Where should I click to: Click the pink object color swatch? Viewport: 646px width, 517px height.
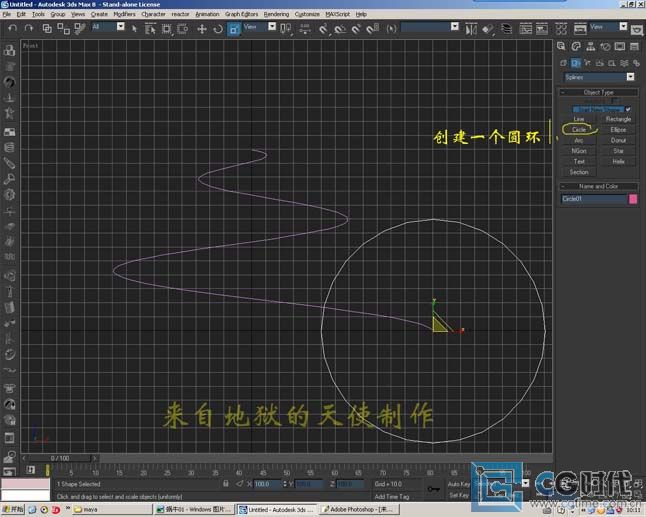(x=633, y=199)
